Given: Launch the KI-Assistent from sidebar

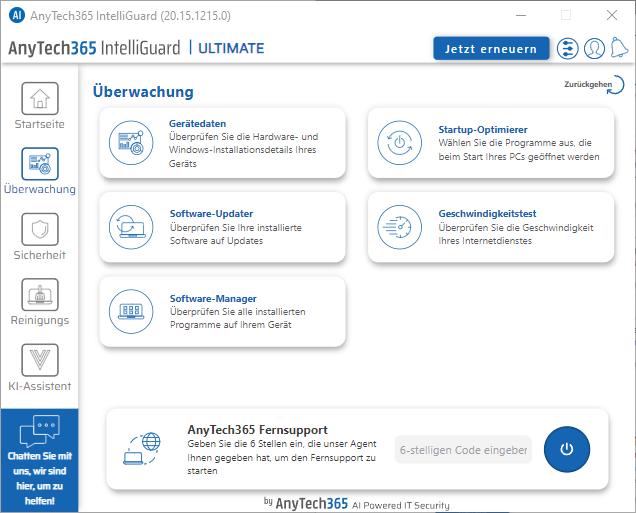Looking at the screenshot, I should (x=39, y=368).
